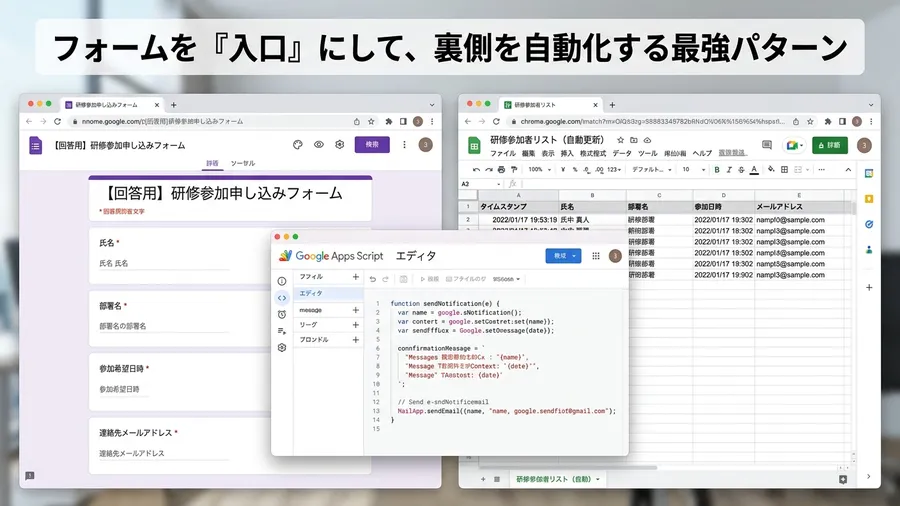Open the triggers alarm clock icon in Apps Script

coord(282,314)
